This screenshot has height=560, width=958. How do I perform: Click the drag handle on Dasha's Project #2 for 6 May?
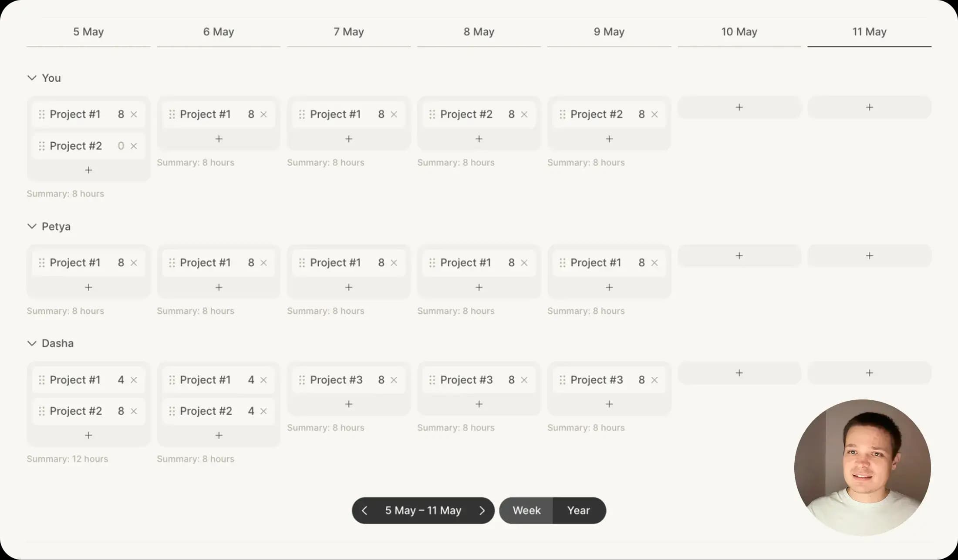(171, 411)
